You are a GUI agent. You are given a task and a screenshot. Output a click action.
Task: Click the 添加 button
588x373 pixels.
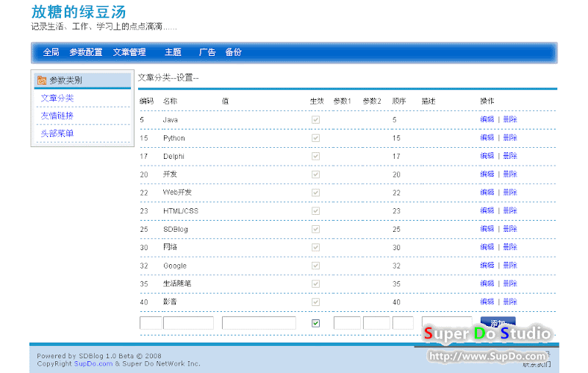(x=498, y=323)
